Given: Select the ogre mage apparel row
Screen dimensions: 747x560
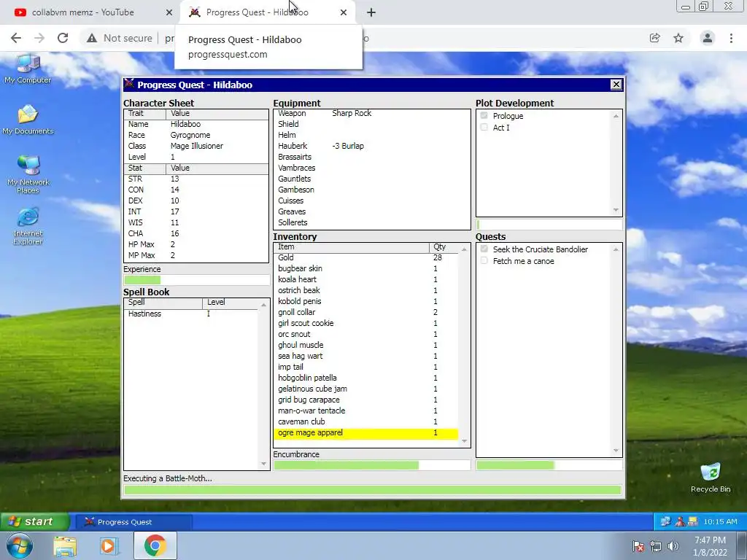Looking at the screenshot, I should [366, 433].
